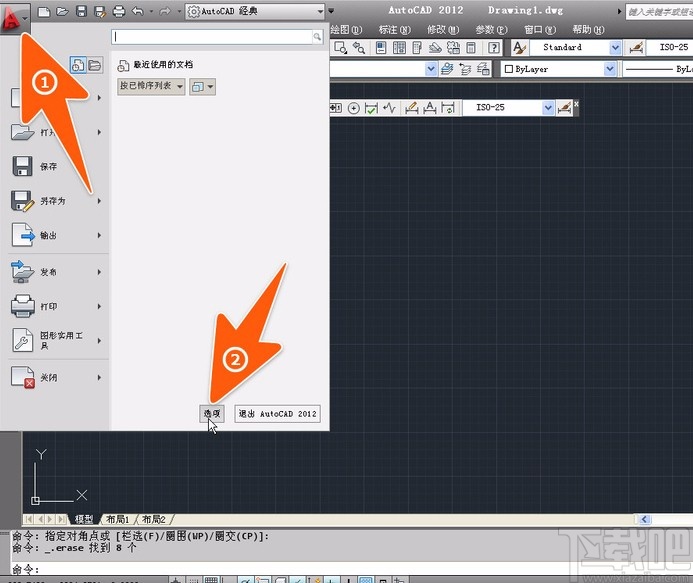
Task: Open the Sheet Set Manager icon
Action: pyautogui.click(x=435, y=47)
